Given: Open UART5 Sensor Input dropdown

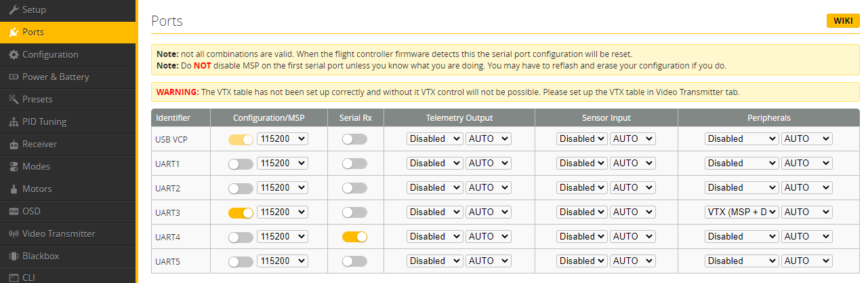Looking at the screenshot, I should [x=581, y=261].
